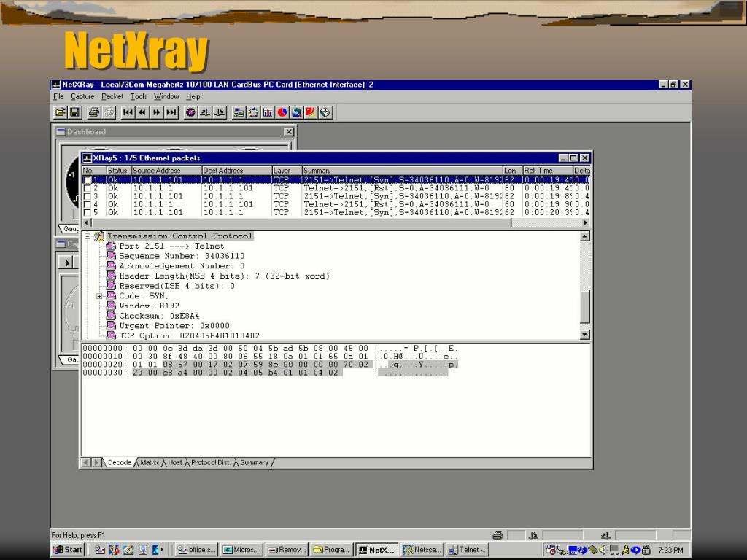Switch to the Host tab
Screen dimensions: 747x560
(x=175, y=462)
